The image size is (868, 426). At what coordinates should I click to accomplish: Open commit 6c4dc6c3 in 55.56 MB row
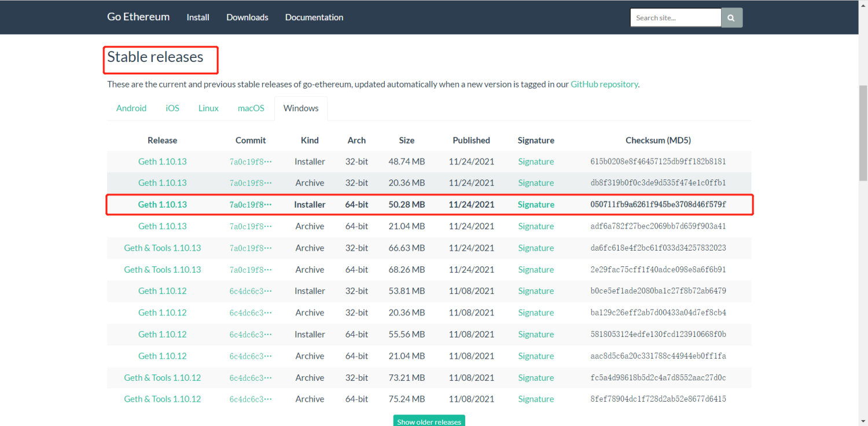(251, 335)
